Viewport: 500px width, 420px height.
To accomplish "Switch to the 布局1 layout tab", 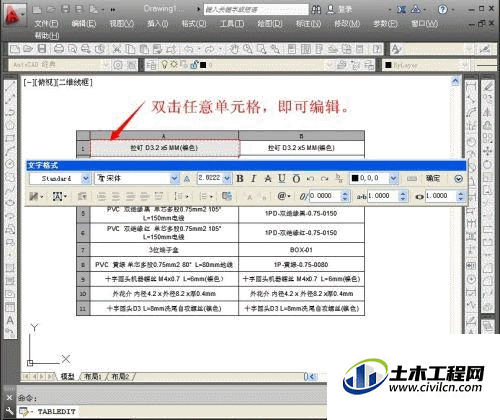I will tap(93, 377).
